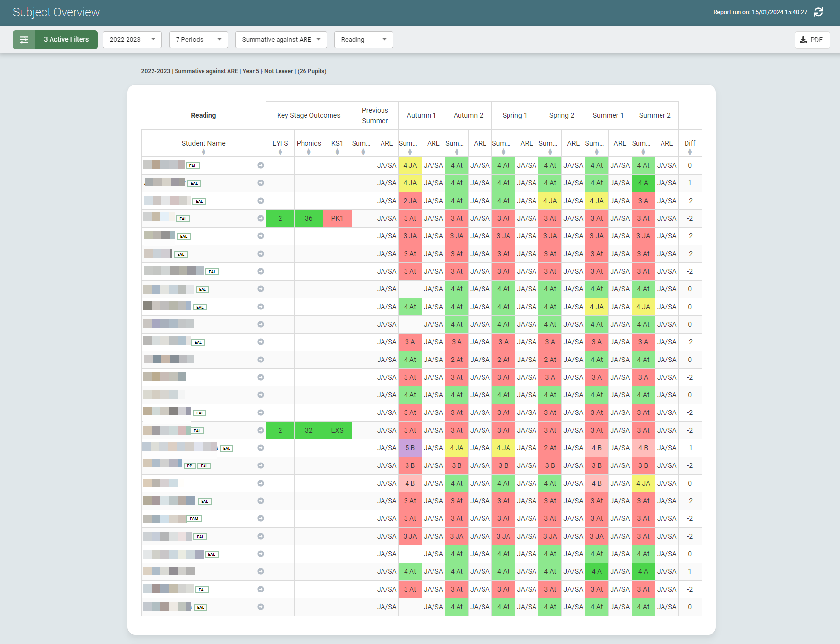This screenshot has width=840, height=644.
Task: Open the Summative against ARE dropdown
Action: [281, 40]
